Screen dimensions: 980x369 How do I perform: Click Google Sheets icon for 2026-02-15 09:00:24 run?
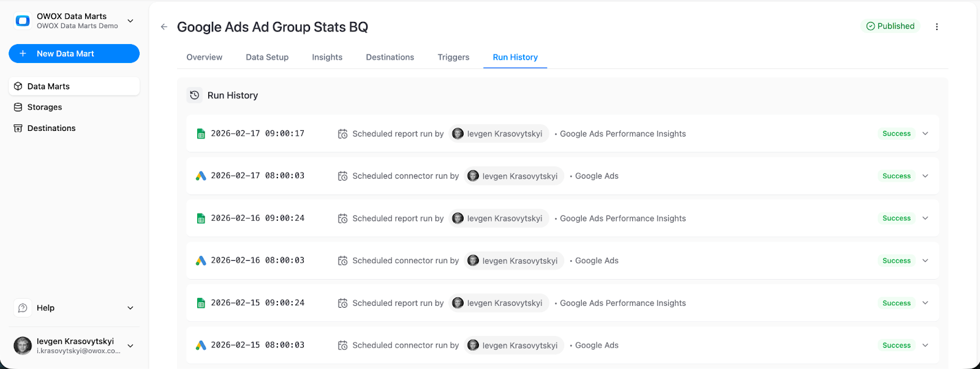pyautogui.click(x=201, y=303)
